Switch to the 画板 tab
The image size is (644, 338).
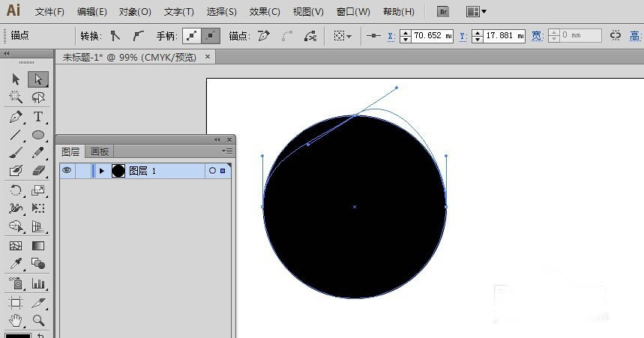[x=100, y=151]
